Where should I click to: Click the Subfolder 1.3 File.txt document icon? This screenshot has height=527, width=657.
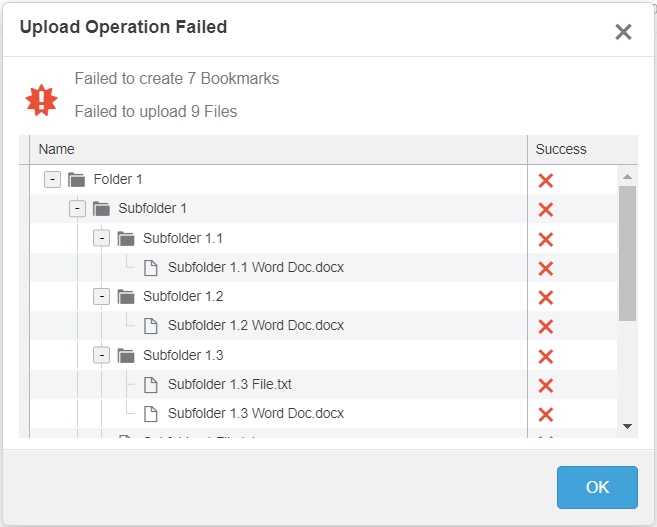coord(151,384)
